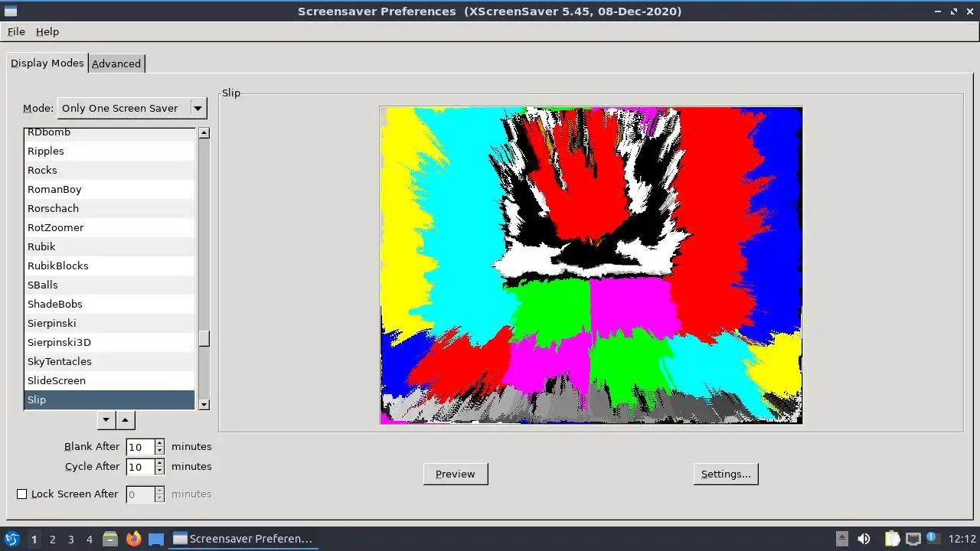Switch to the Display Modes tab

click(x=47, y=63)
